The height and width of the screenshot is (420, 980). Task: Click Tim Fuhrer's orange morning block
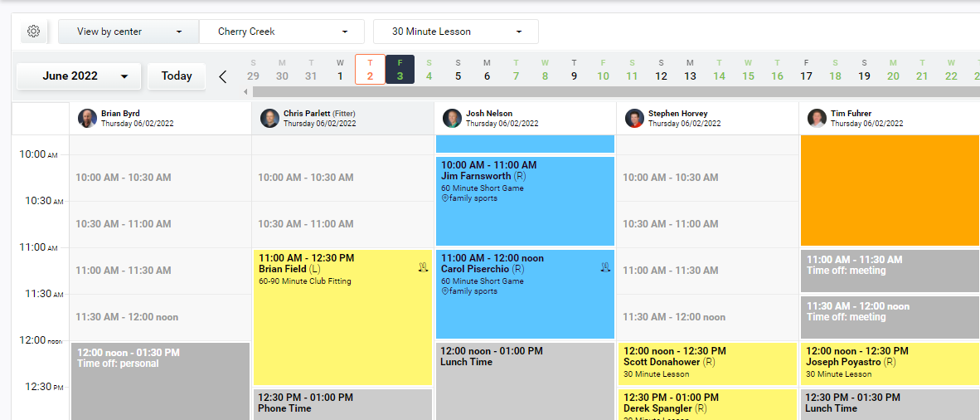[890, 190]
